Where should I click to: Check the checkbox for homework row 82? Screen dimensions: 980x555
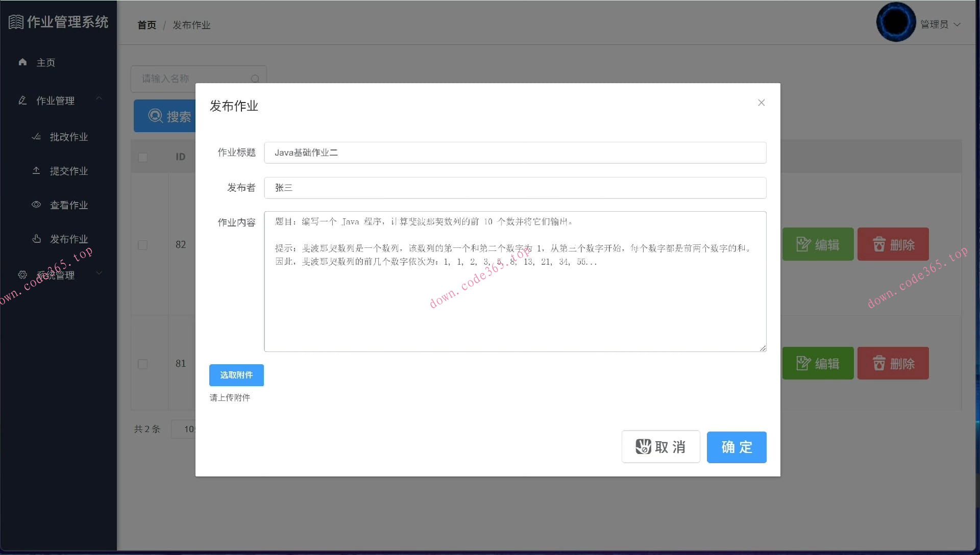(x=143, y=245)
